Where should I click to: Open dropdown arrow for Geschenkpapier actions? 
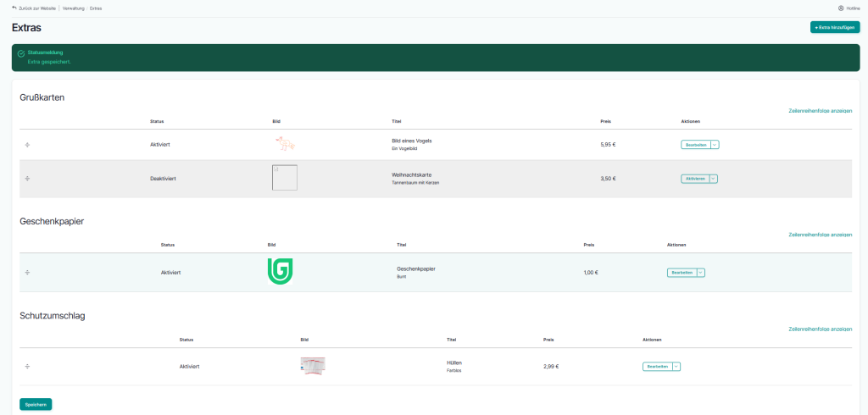700,273
